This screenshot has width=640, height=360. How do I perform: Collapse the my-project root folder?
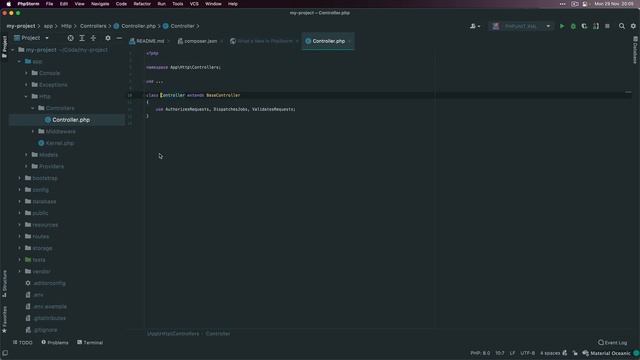coord(13,50)
